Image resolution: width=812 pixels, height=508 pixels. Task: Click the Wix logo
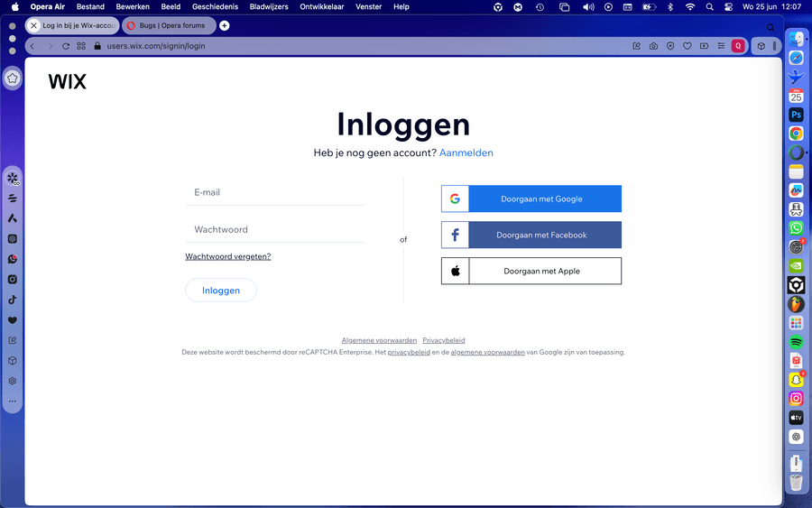tap(68, 81)
